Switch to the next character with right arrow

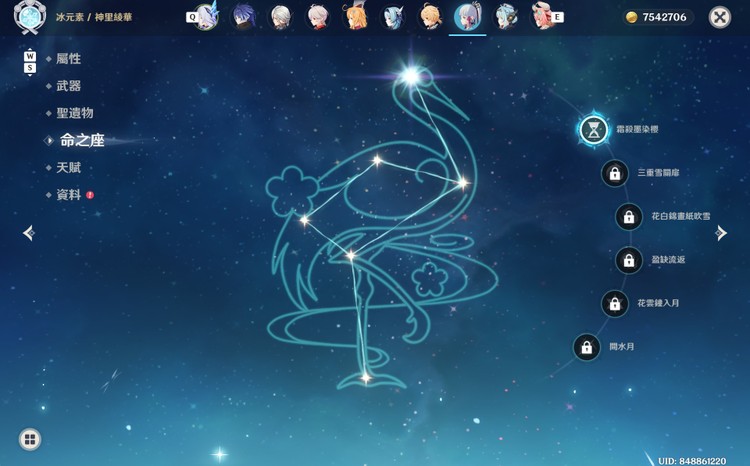(721, 233)
